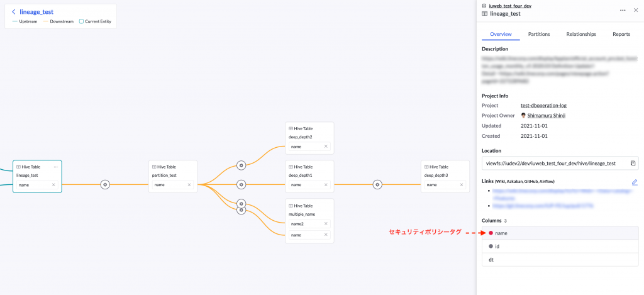
Task: Click process gear between lineage_test and partition_test
Action: click(105, 185)
